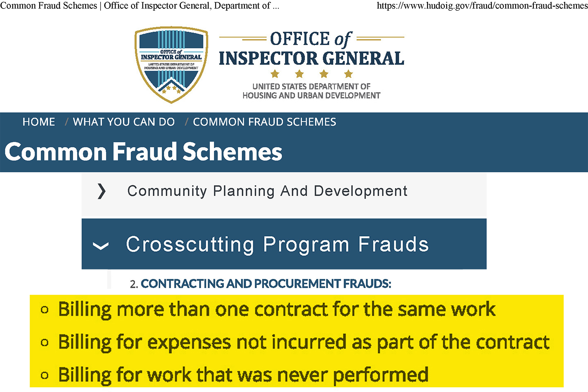Click 'Billing for expenses not incurred' bullet
This screenshot has height=392, width=588.
click(304, 343)
